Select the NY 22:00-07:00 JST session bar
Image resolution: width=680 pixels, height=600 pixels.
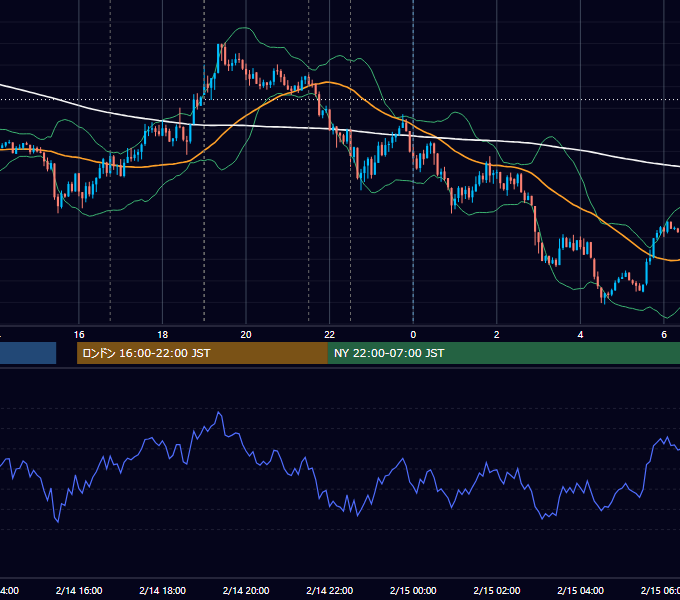(x=503, y=353)
